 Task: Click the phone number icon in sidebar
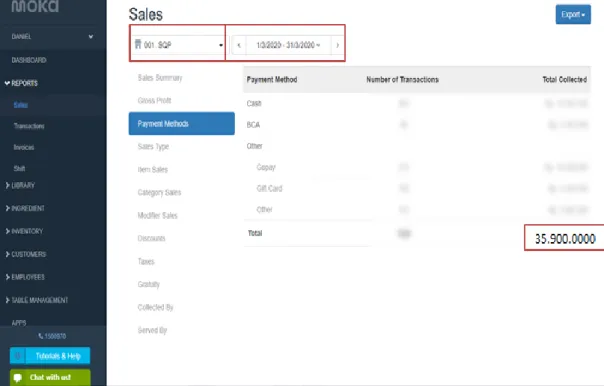coord(40,336)
